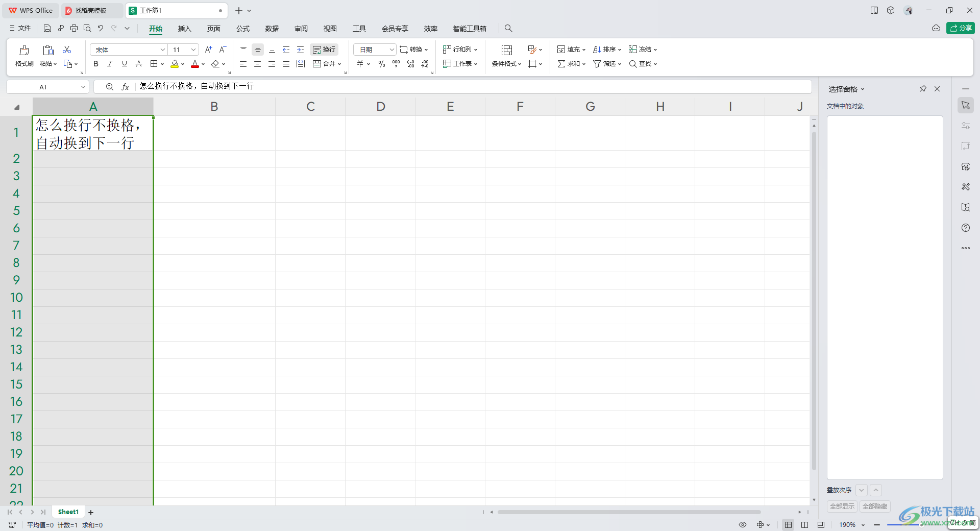
Task: Click the thousands separator icon
Action: click(396, 64)
